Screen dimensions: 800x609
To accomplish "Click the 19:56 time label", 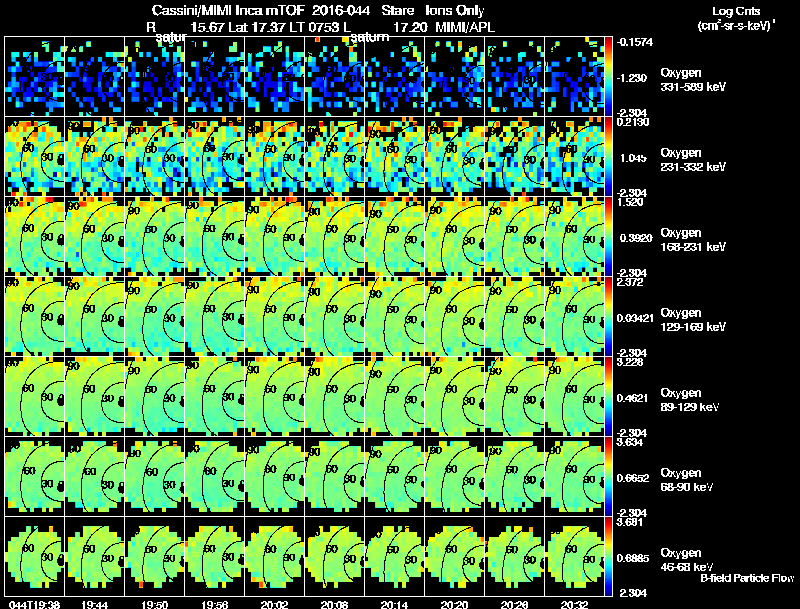I will click(x=214, y=604).
